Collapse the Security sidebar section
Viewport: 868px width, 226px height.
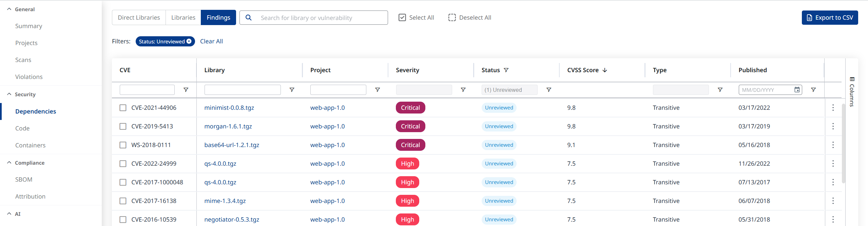[x=9, y=94]
